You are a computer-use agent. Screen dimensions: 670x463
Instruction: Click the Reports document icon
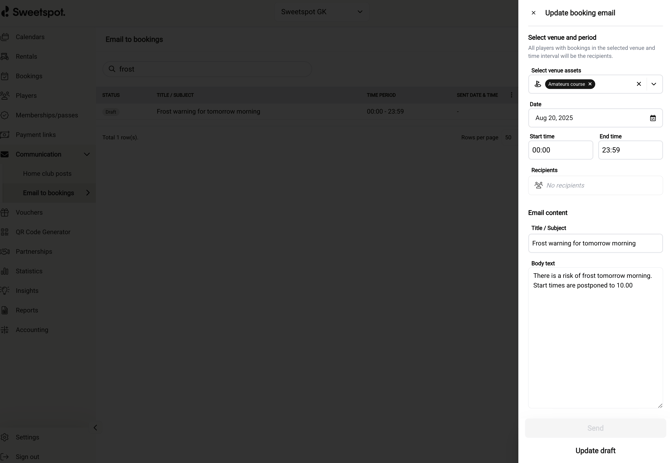pyautogui.click(x=5, y=310)
